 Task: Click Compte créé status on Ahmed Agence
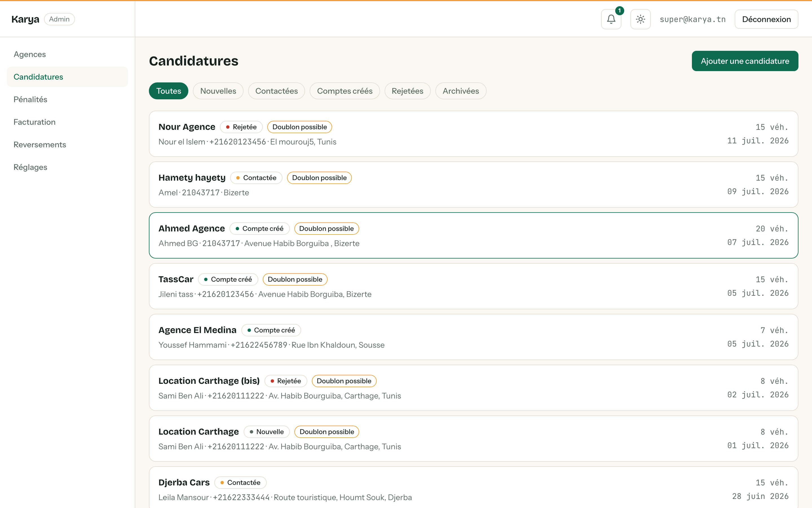pos(259,229)
